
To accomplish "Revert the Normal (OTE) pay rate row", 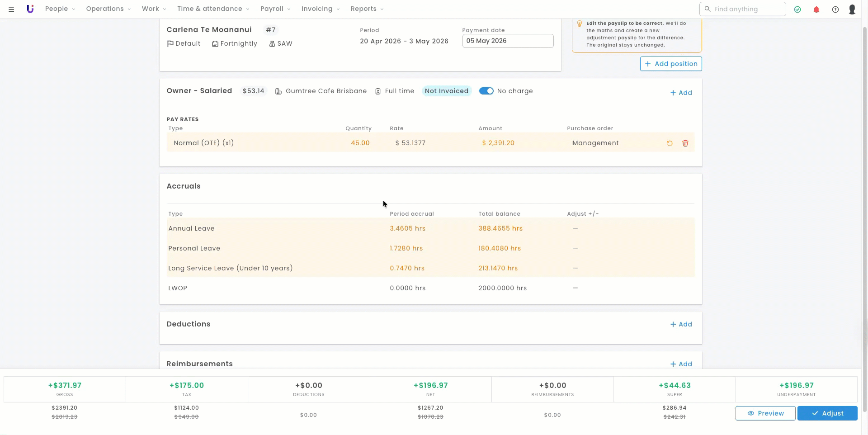I will coord(670,143).
